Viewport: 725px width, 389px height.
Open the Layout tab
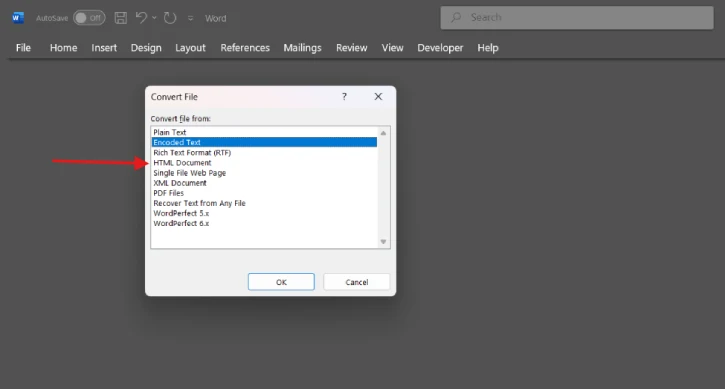tap(190, 48)
